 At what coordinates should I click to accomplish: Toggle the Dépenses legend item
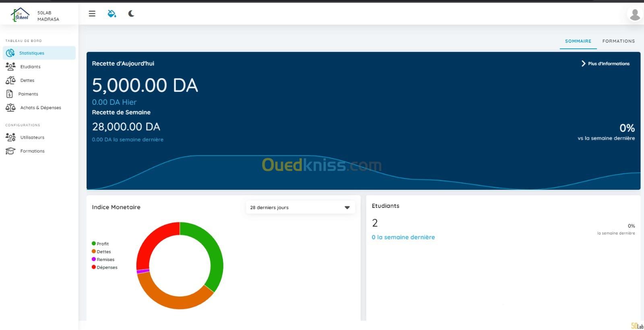pyautogui.click(x=107, y=268)
